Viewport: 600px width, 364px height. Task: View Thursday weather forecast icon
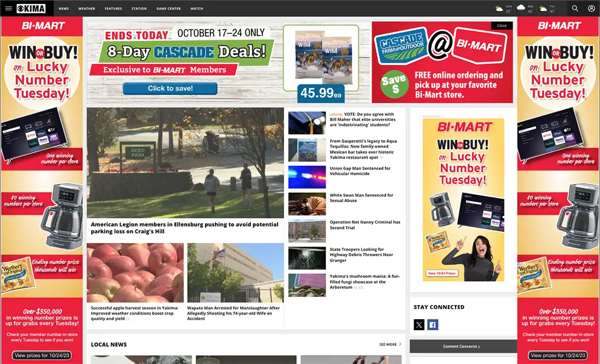point(543,8)
